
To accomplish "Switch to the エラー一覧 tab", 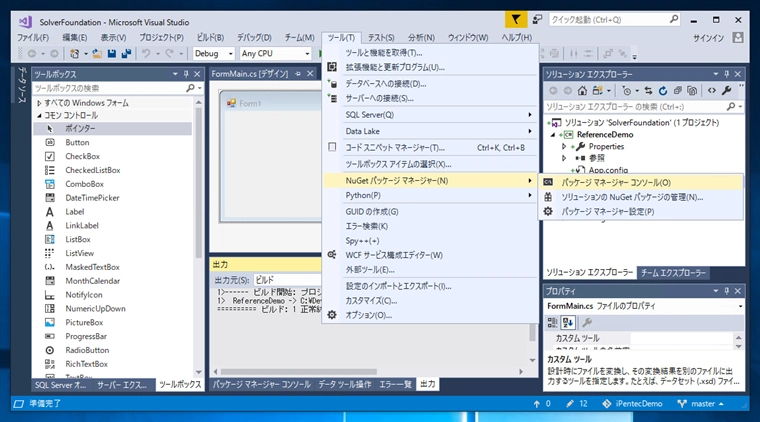I will coord(395,384).
